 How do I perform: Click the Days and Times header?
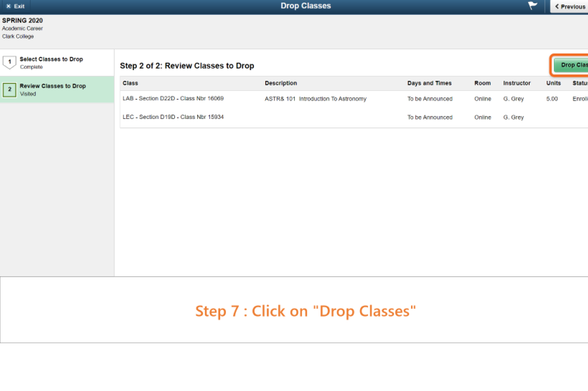click(x=429, y=83)
